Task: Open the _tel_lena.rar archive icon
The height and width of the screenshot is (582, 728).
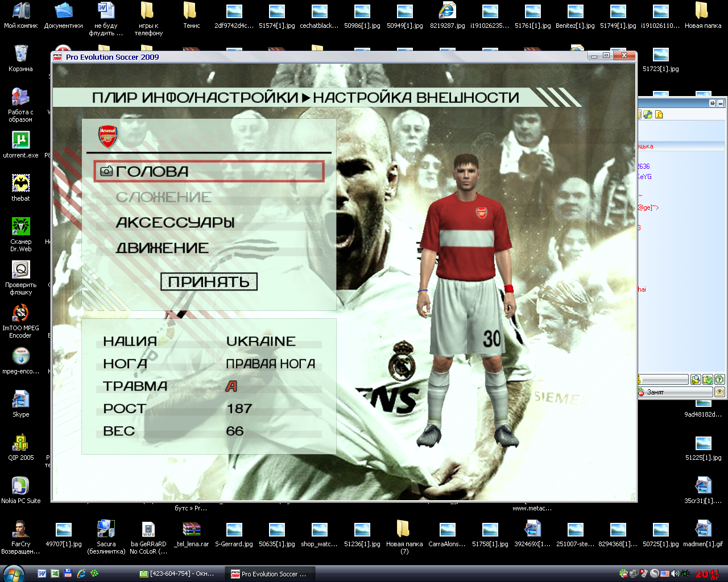Action: click(192, 534)
